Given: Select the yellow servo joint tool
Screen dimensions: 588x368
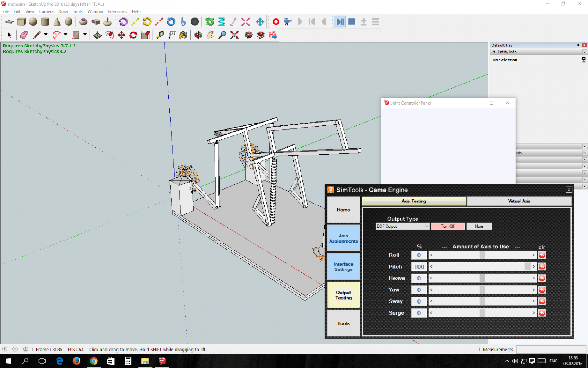Looking at the screenshot, I should (x=147, y=22).
